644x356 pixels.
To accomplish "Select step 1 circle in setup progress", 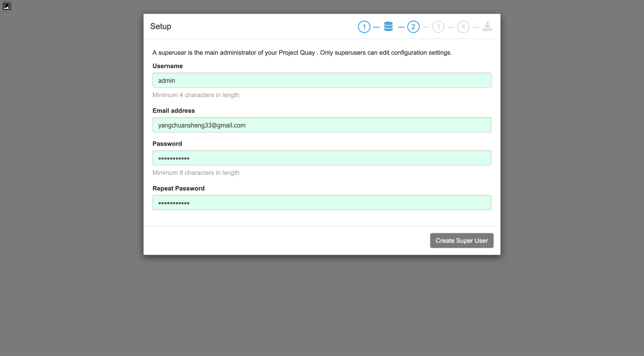I will click(364, 27).
